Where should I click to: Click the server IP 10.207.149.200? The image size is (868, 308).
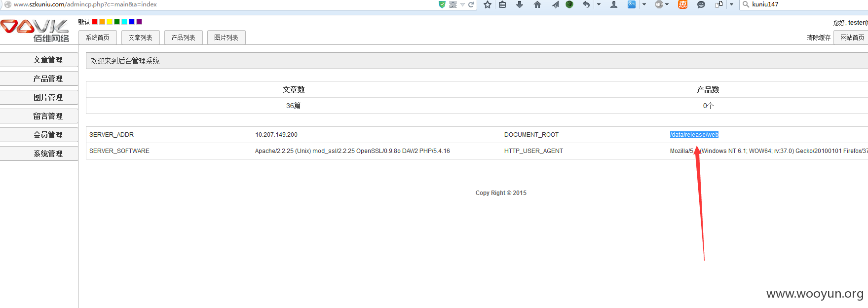point(276,135)
